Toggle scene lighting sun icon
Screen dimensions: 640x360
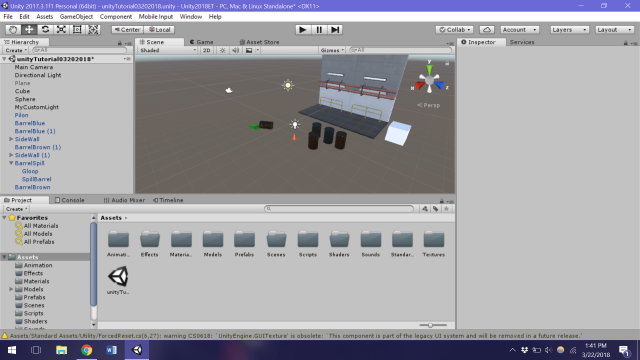222,50
